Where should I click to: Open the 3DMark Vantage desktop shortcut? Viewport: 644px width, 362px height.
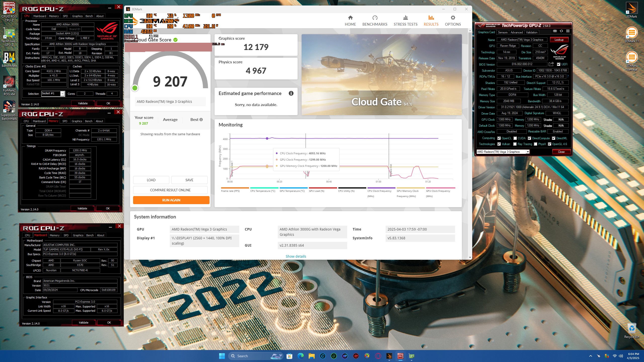click(632, 61)
